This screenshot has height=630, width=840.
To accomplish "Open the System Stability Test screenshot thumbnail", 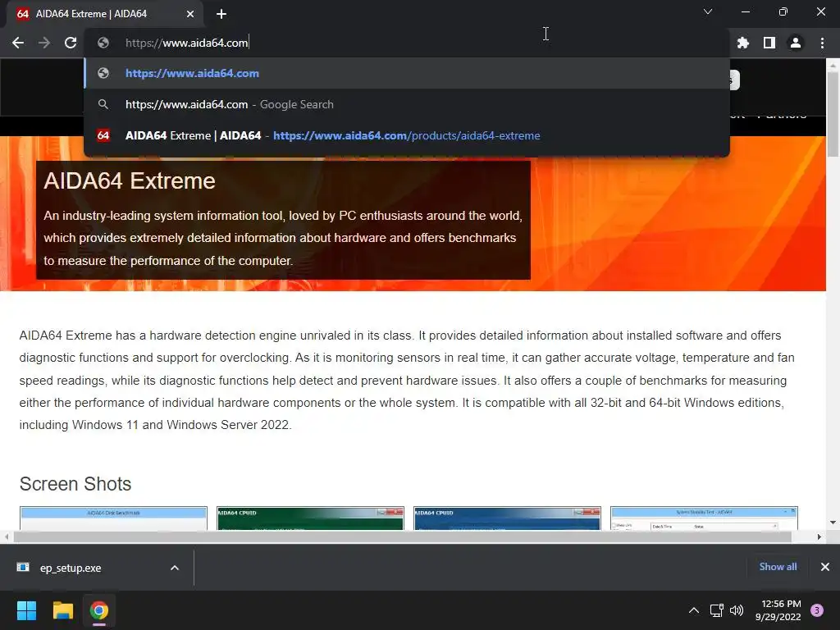I will coord(704,518).
